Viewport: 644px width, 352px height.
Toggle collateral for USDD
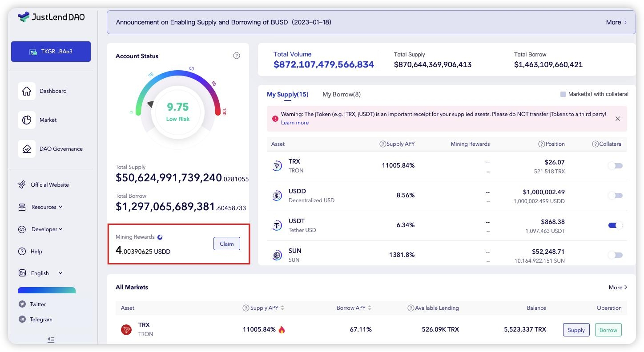616,196
